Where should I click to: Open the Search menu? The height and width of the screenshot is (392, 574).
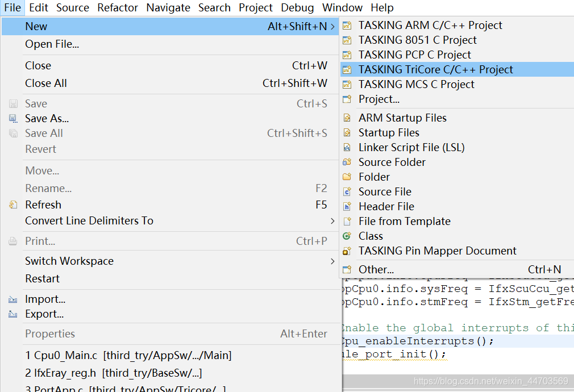pos(214,8)
